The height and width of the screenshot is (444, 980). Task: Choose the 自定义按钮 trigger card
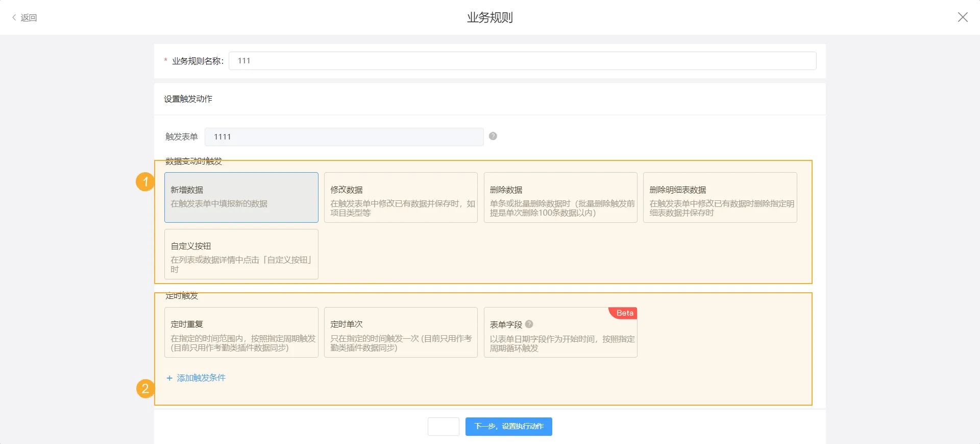pos(241,254)
